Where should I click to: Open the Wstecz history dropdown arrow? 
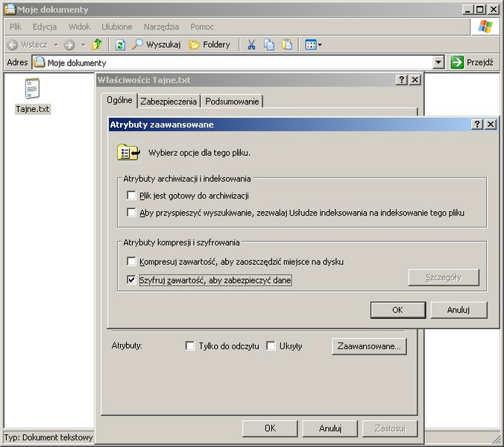[56, 45]
